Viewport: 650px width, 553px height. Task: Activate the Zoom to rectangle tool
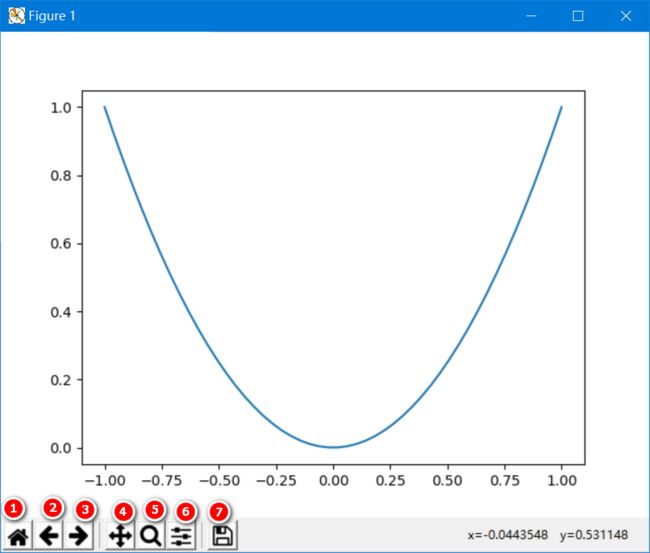tap(150, 536)
